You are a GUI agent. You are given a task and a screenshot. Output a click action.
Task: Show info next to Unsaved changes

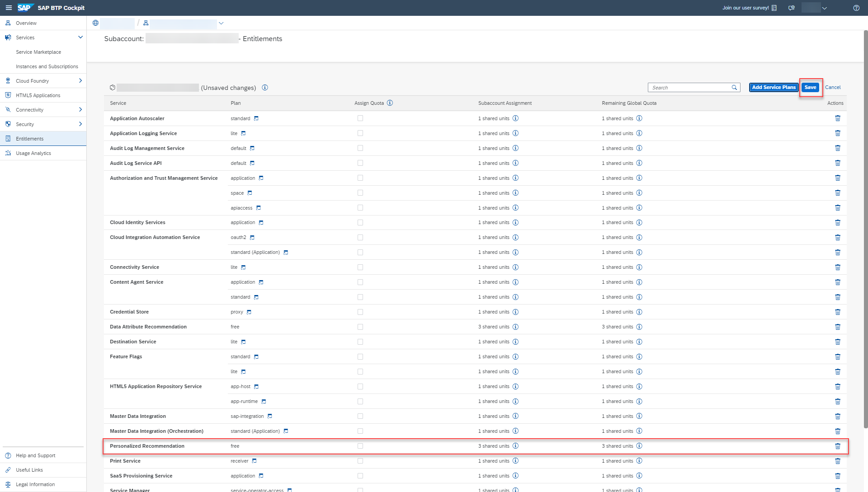265,88
